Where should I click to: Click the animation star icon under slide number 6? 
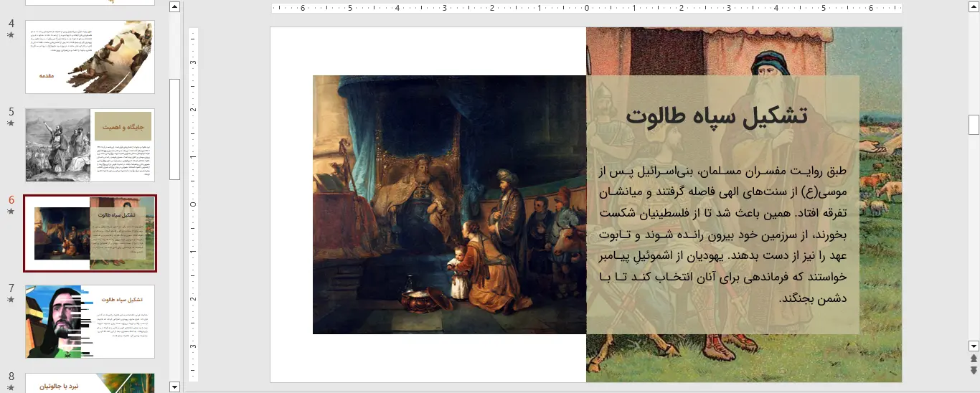click(11, 212)
